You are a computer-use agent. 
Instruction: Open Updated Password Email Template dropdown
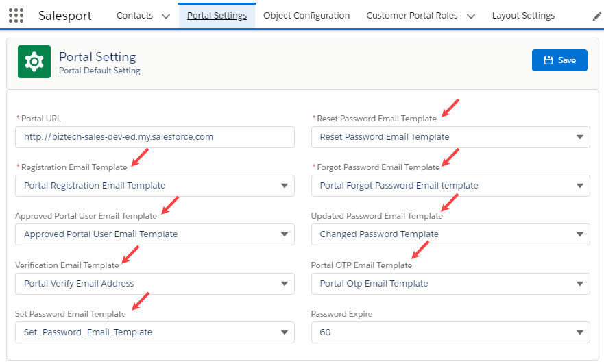[450, 234]
